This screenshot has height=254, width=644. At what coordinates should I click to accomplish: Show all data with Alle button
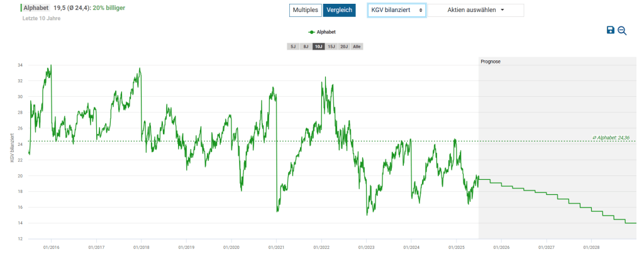[357, 47]
